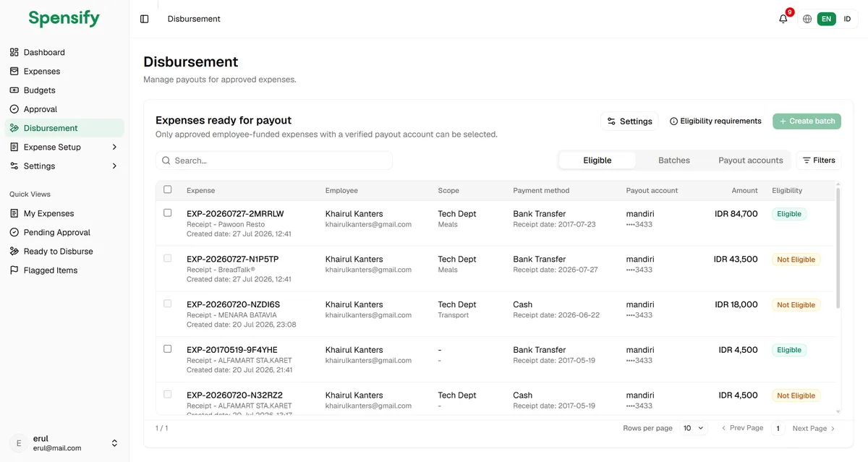Click expense ID EXP-20170519-9F4YHE

(x=232, y=350)
